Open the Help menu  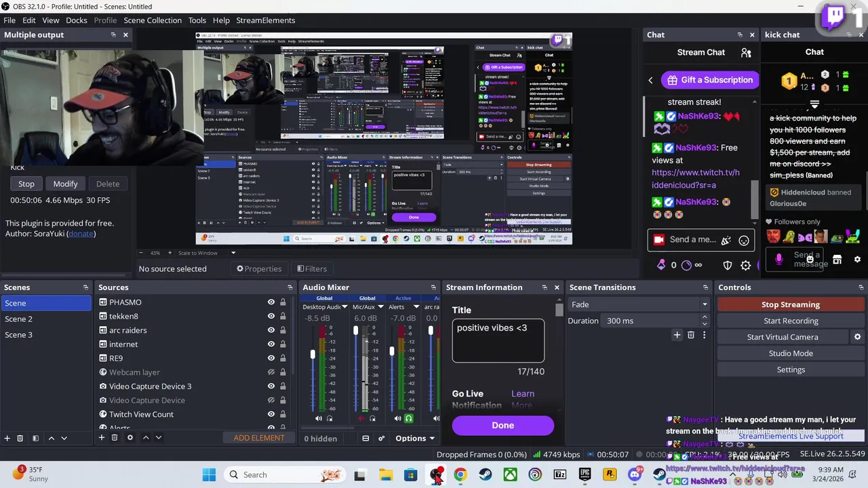click(221, 20)
